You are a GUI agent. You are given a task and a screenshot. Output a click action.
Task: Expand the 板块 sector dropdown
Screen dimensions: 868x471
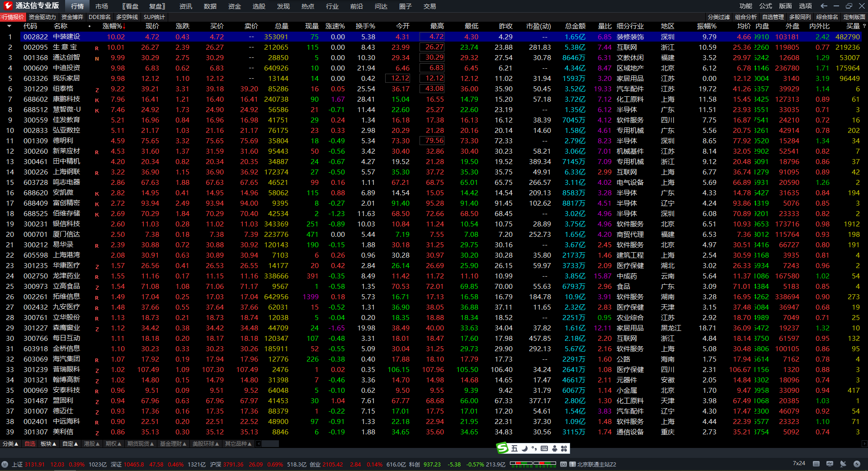tap(48, 444)
